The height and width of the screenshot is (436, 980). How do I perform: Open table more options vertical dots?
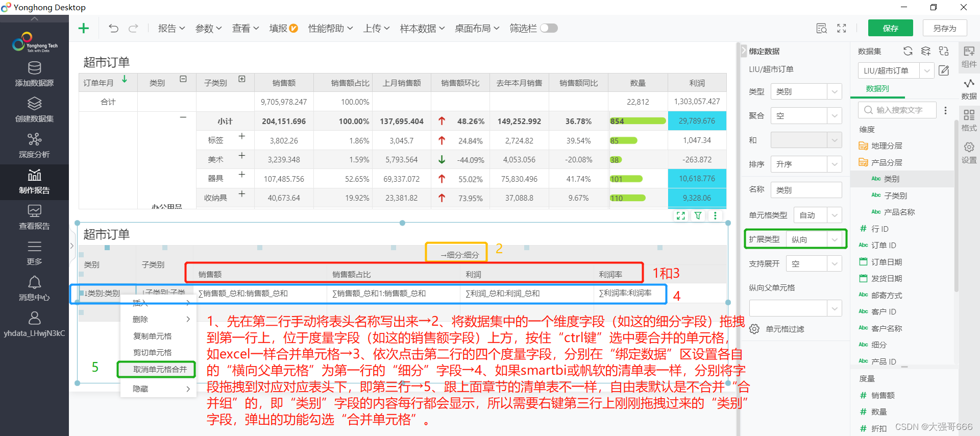(x=715, y=215)
